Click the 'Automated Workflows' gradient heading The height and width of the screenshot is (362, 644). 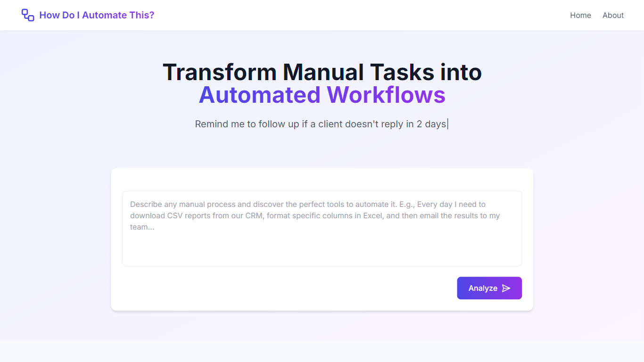click(322, 95)
